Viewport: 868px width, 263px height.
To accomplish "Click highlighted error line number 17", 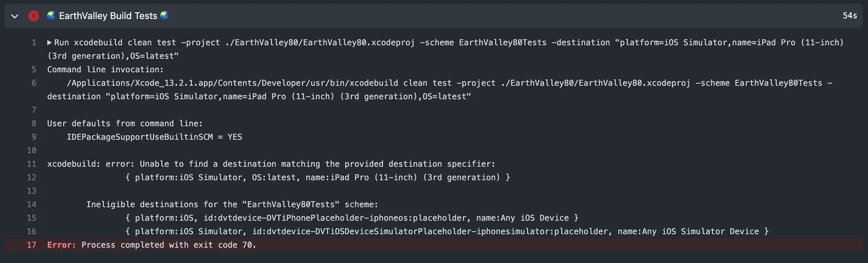I will click(32, 245).
